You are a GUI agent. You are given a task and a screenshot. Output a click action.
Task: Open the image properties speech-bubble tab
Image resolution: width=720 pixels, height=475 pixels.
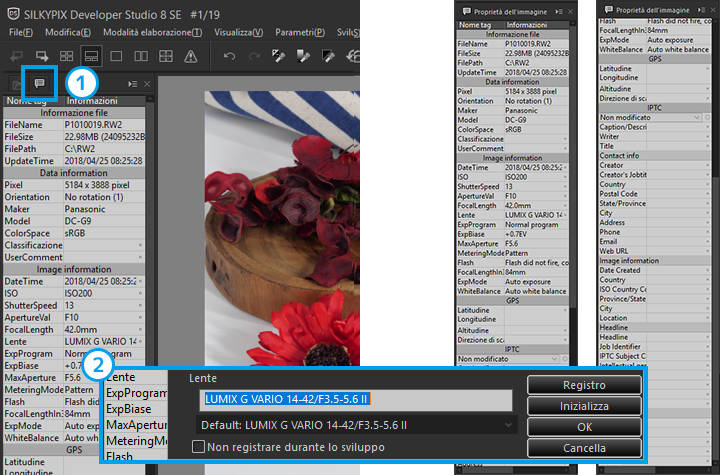[x=39, y=83]
